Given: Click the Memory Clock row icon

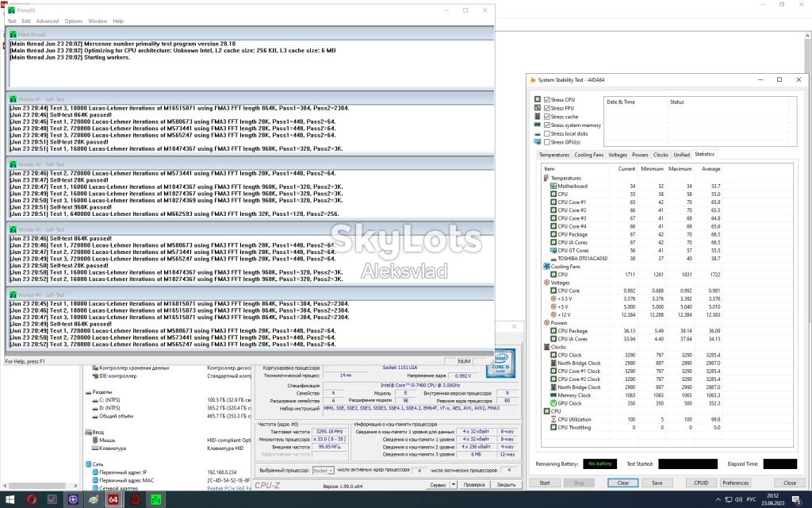Looking at the screenshot, I should 553,395.
